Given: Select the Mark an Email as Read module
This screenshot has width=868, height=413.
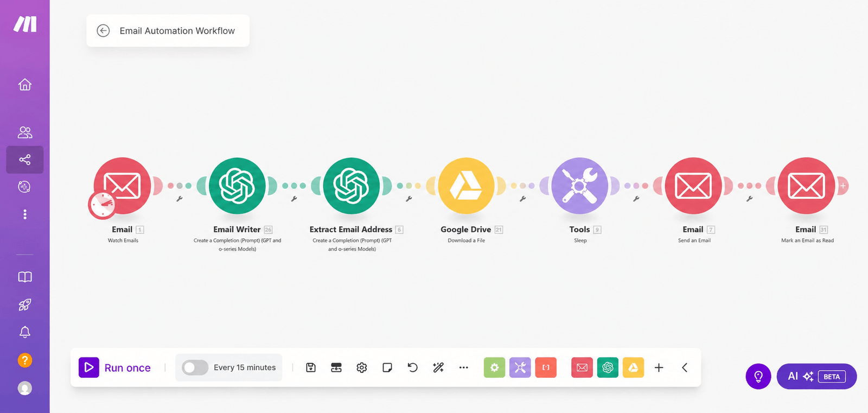Looking at the screenshot, I should click(806, 186).
